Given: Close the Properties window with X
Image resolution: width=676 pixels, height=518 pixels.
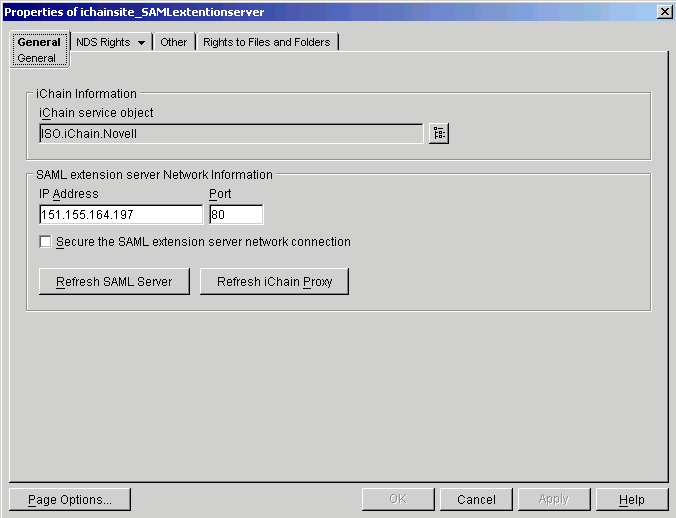Looking at the screenshot, I should click(665, 12).
